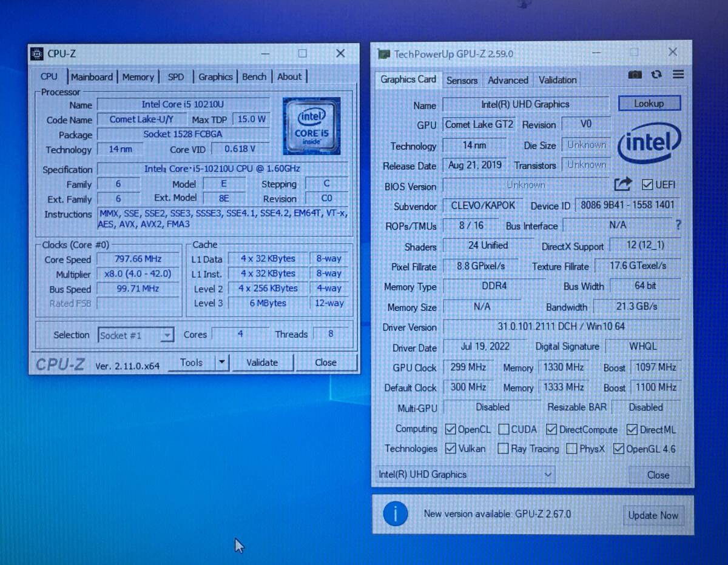728x565 pixels.
Task: Toggle the CUDA checkbox
Action: click(x=504, y=429)
